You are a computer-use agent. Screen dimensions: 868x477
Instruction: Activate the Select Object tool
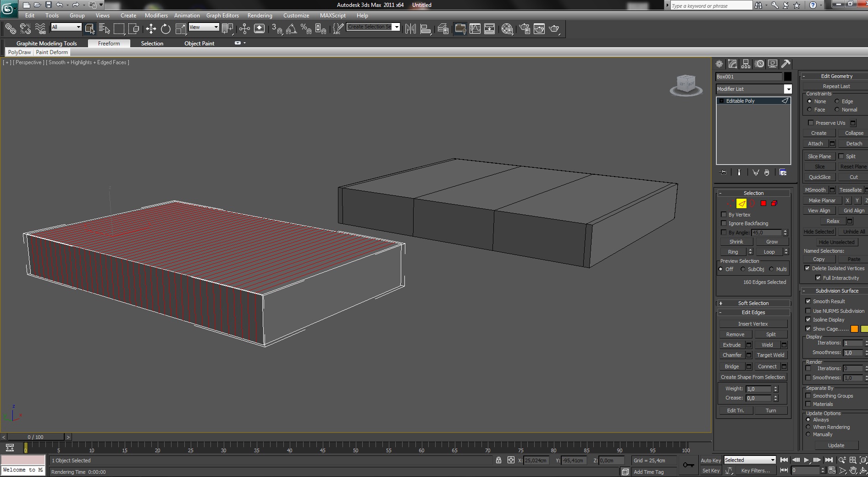[90, 29]
